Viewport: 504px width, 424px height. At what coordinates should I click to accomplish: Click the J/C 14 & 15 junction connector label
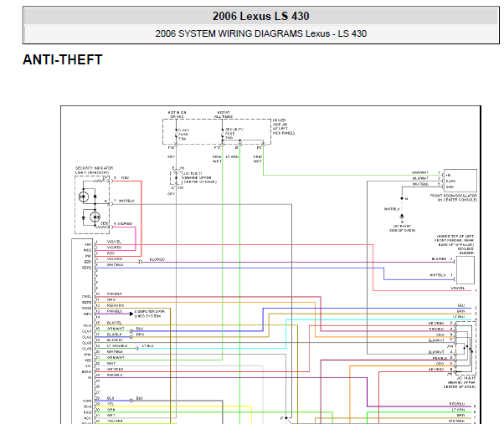460,382
